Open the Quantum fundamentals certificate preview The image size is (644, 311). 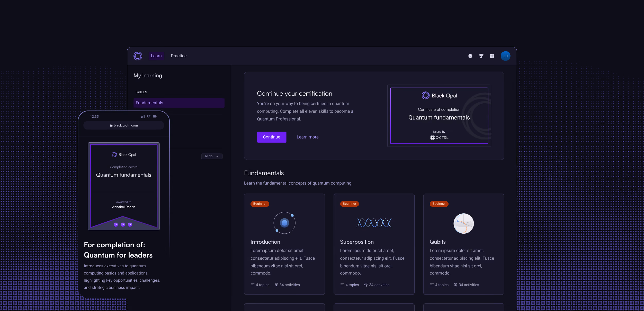[439, 116]
